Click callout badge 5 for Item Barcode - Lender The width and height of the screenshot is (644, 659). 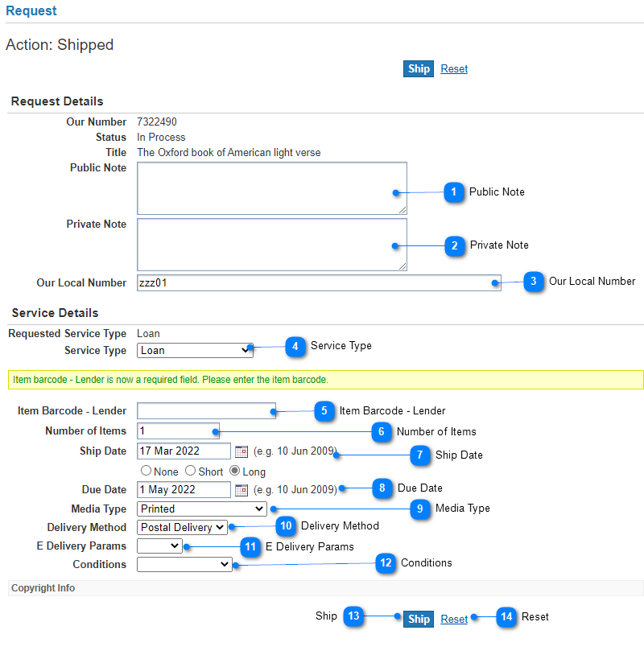coord(324,410)
